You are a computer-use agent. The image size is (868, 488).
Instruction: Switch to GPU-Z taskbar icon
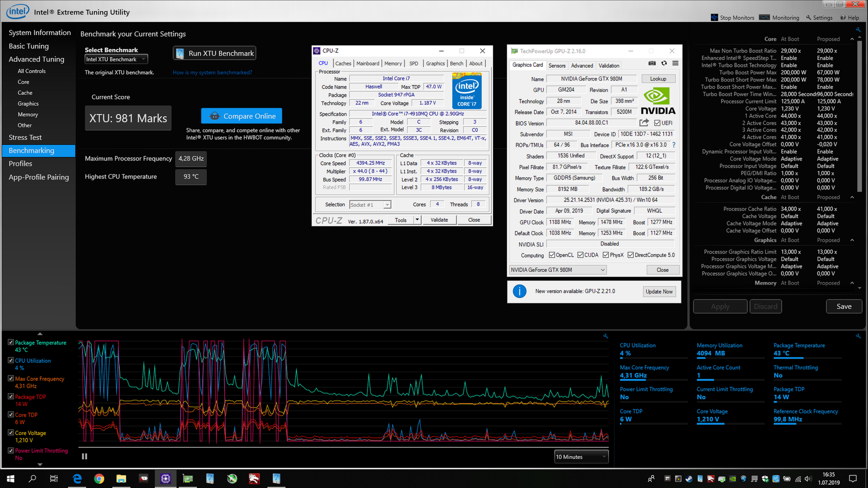pyautogui.click(x=188, y=479)
